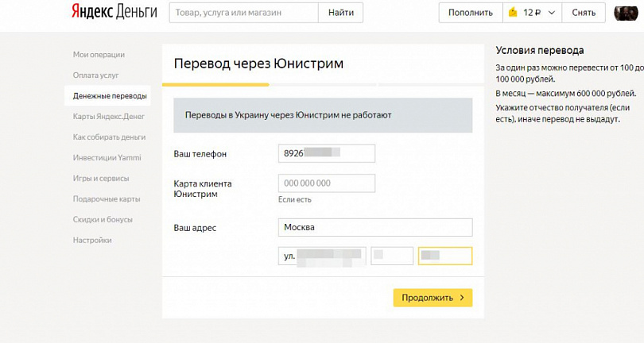
Task: Click the Ваш телефон field with 8926
Action: (x=327, y=153)
